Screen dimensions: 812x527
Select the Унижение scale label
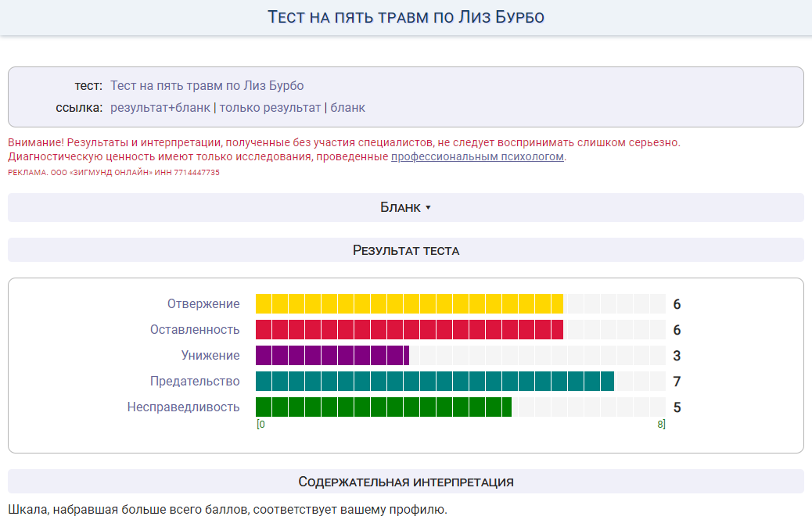[x=210, y=356]
